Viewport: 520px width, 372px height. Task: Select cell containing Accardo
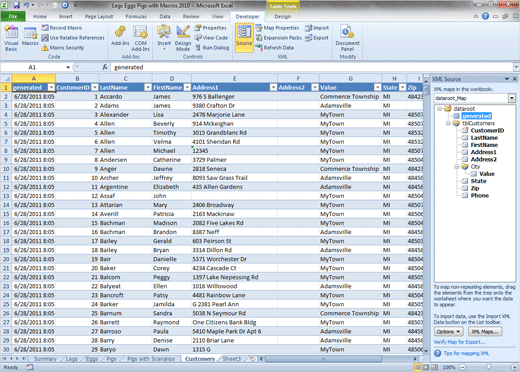pos(125,97)
